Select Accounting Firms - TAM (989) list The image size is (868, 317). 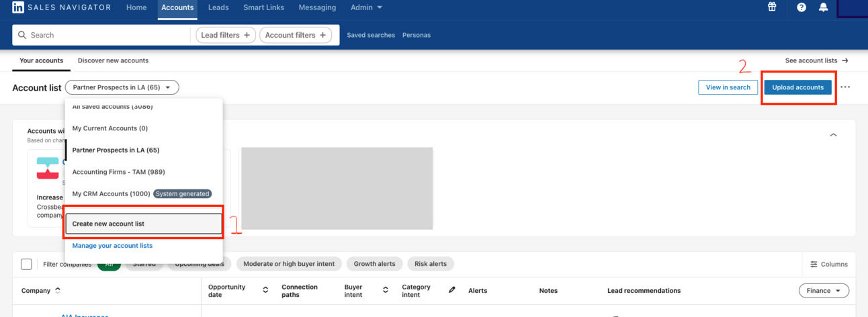coord(144,172)
